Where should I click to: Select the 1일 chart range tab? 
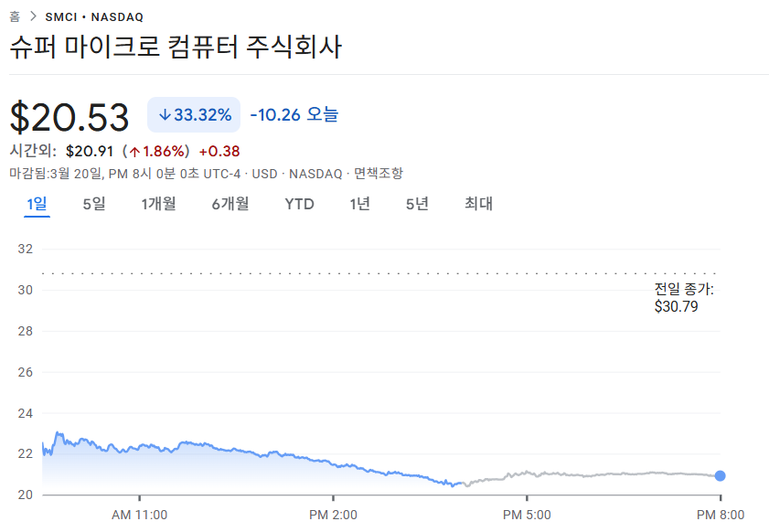[37, 204]
